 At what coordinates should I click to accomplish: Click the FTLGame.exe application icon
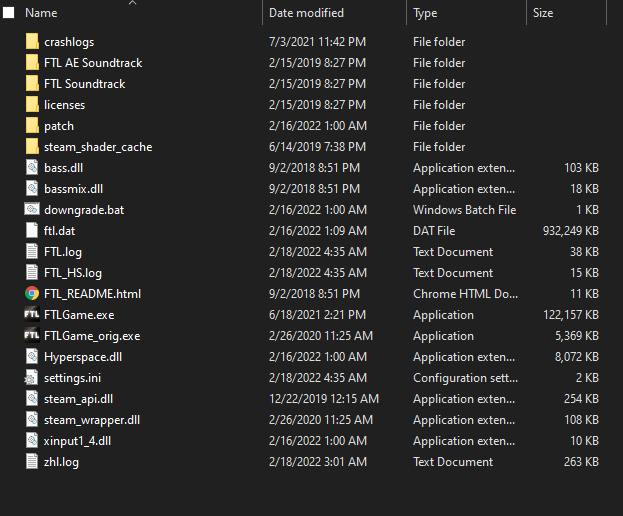click(32, 315)
